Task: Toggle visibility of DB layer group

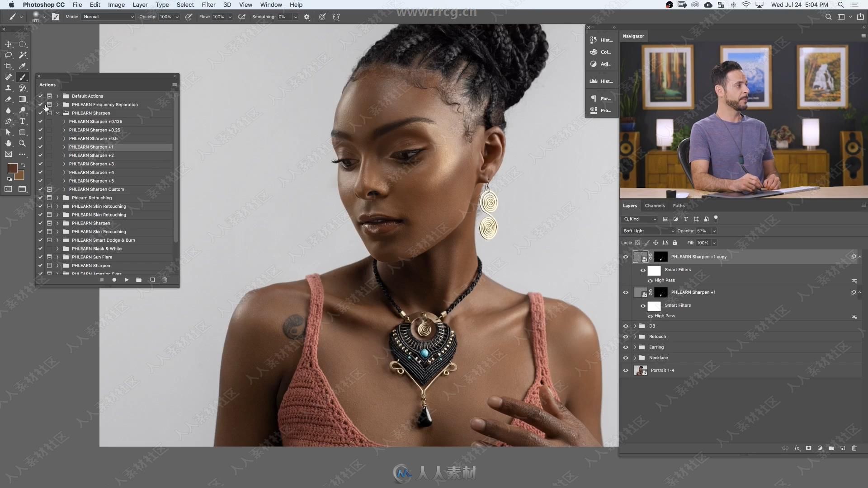Action: coord(625,326)
